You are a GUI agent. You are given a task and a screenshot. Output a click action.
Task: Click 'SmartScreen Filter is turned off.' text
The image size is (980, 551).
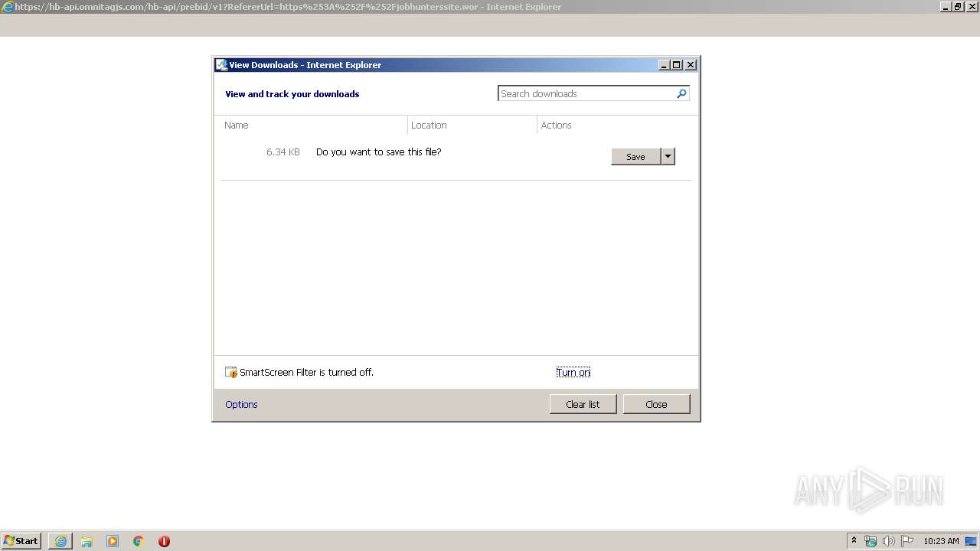(306, 373)
